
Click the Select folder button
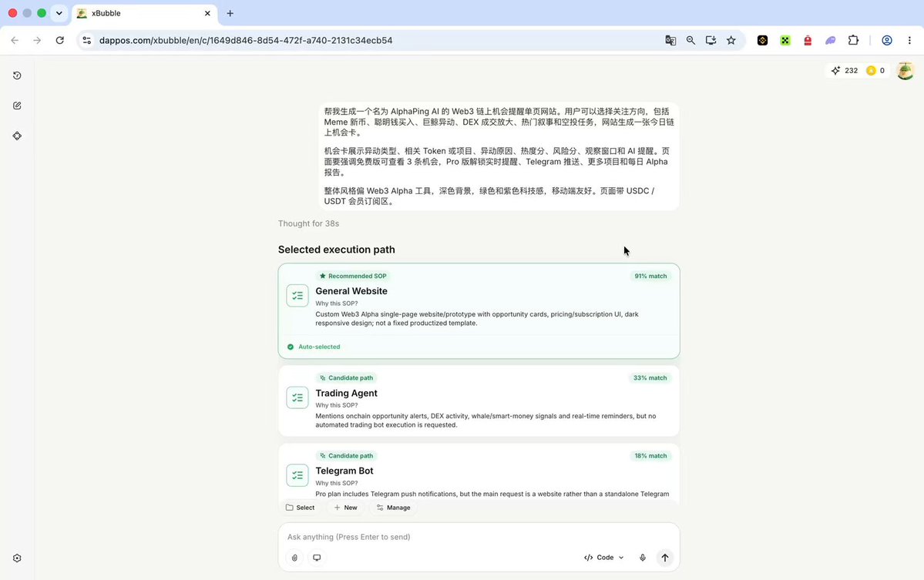tap(300, 508)
